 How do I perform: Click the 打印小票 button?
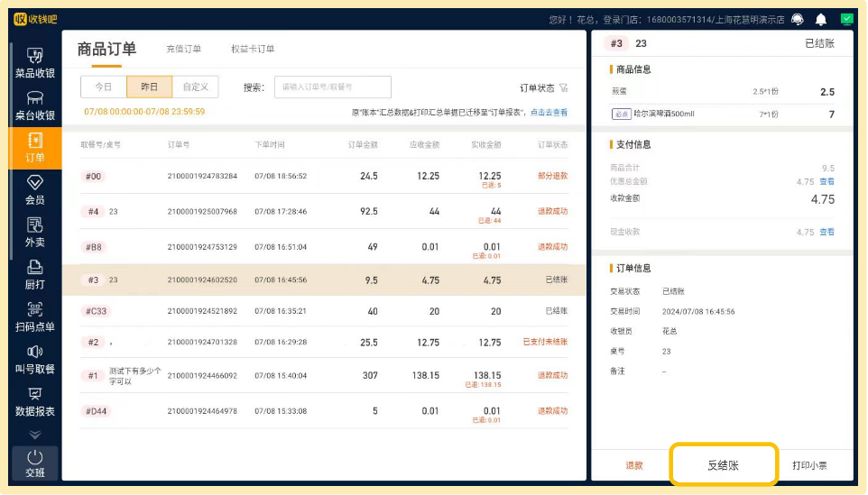tap(809, 465)
